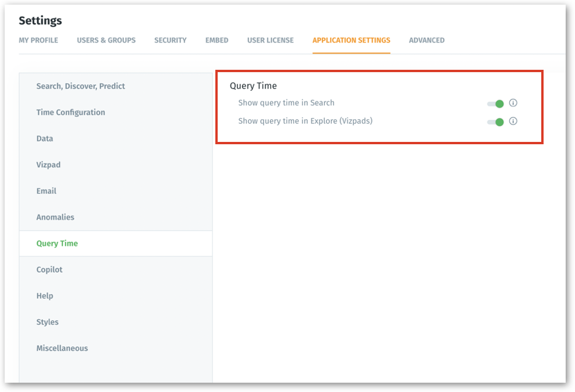Screen dimensions: 575x392
Task: Toggle Show query time in Search switch
Action: (x=495, y=104)
